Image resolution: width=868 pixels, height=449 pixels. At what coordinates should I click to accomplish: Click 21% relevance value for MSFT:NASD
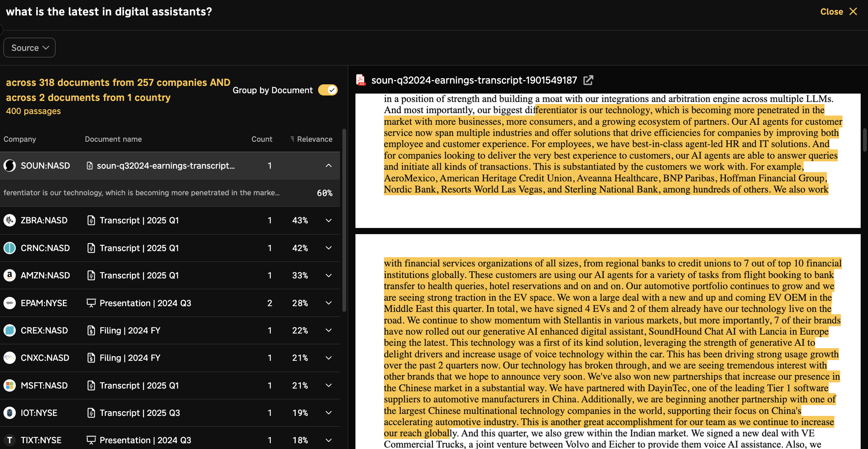click(x=300, y=385)
